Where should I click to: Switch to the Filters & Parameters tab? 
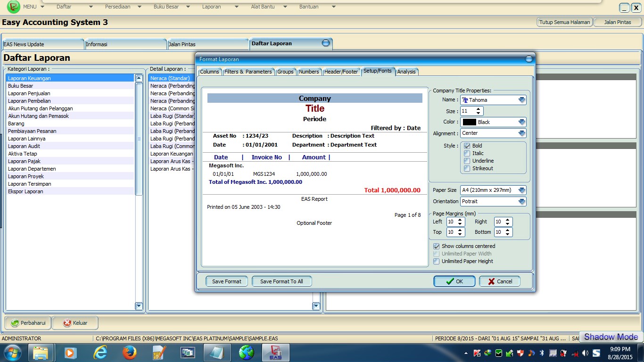tap(248, 72)
